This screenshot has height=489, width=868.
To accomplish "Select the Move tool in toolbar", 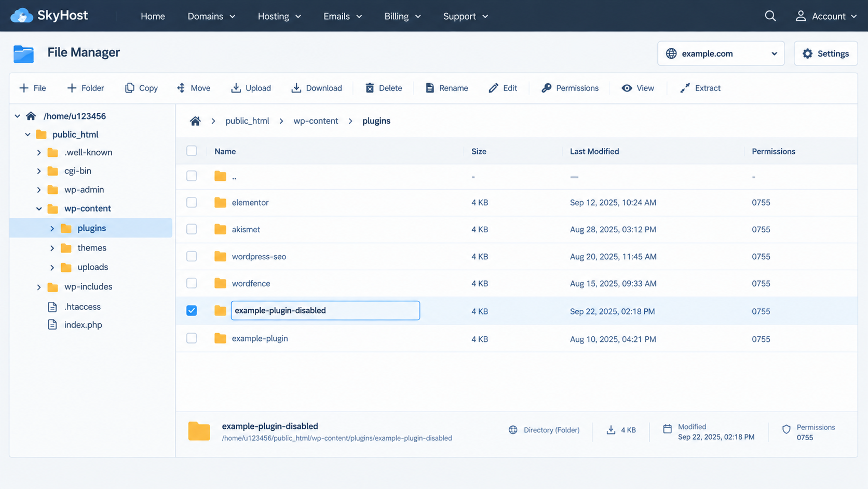I will pyautogui.click(x=193, y=88).
